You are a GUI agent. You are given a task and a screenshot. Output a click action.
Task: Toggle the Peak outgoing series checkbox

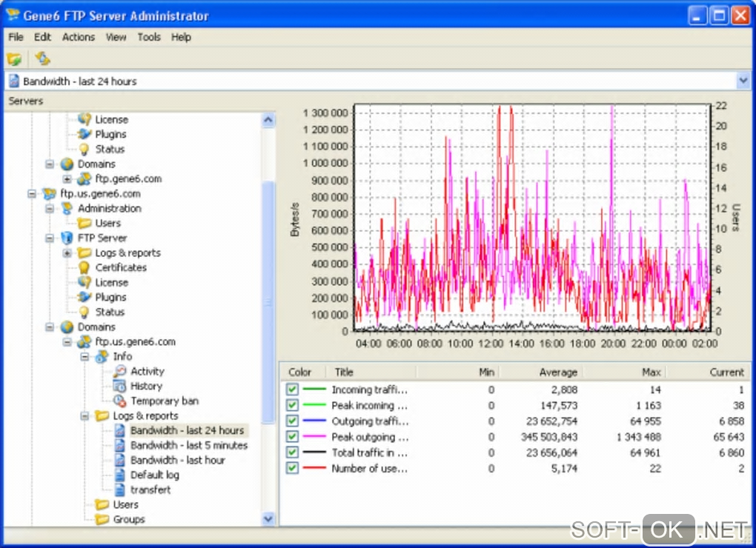pos(292,437)
